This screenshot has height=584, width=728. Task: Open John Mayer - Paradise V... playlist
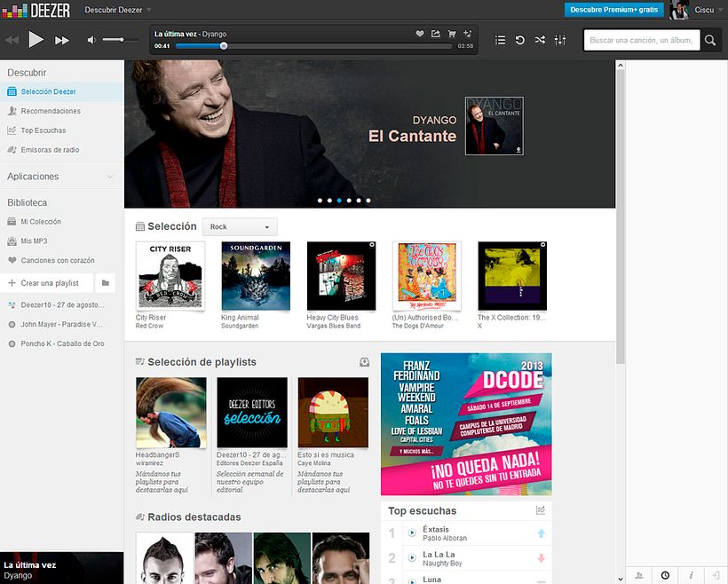pyautogui.click(x=61, y=324)
